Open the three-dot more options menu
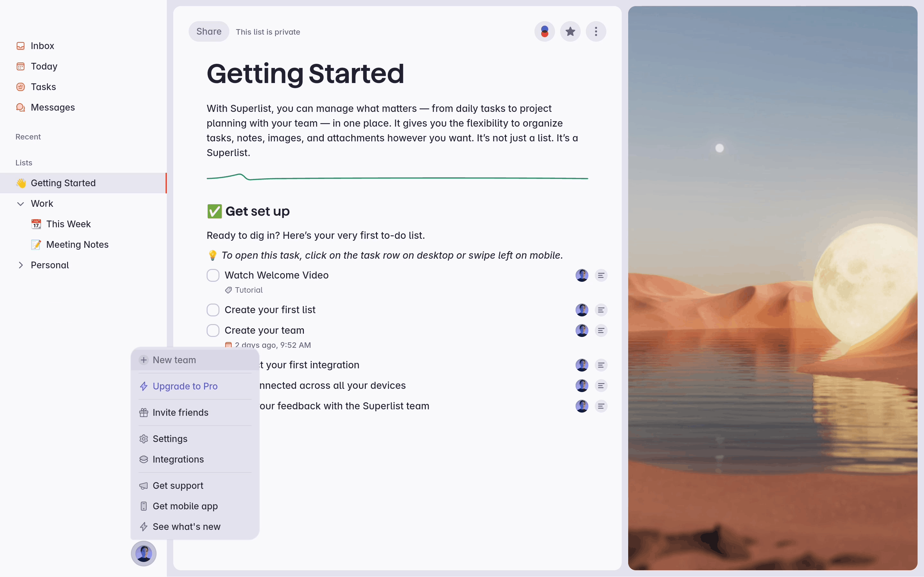The width and height of the screenshot is (924, 577). [x=596, y=32]
